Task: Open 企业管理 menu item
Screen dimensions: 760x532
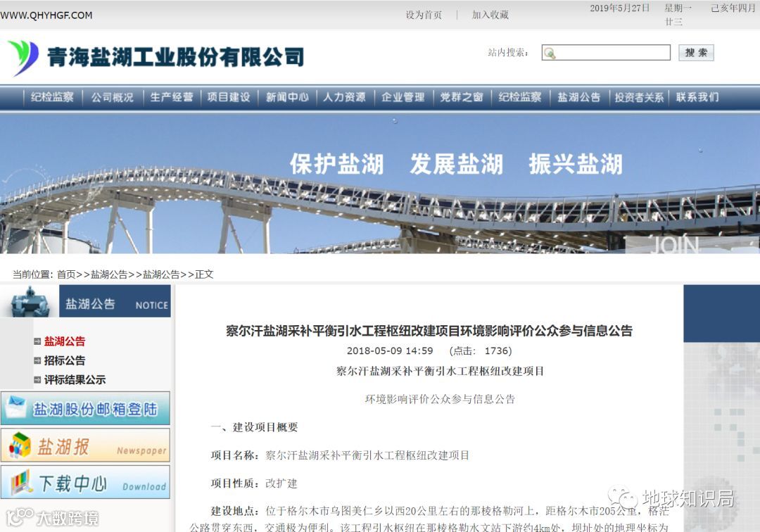Action: point(403,97)
